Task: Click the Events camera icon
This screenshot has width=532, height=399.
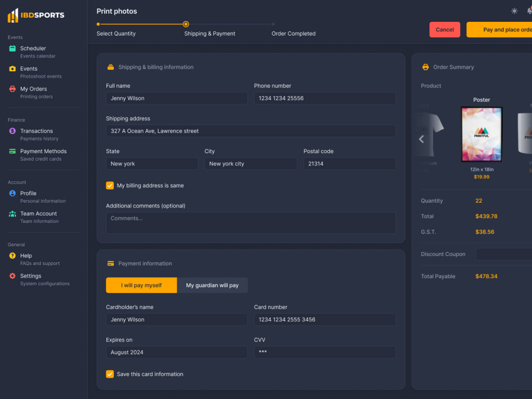Action: 12,69
